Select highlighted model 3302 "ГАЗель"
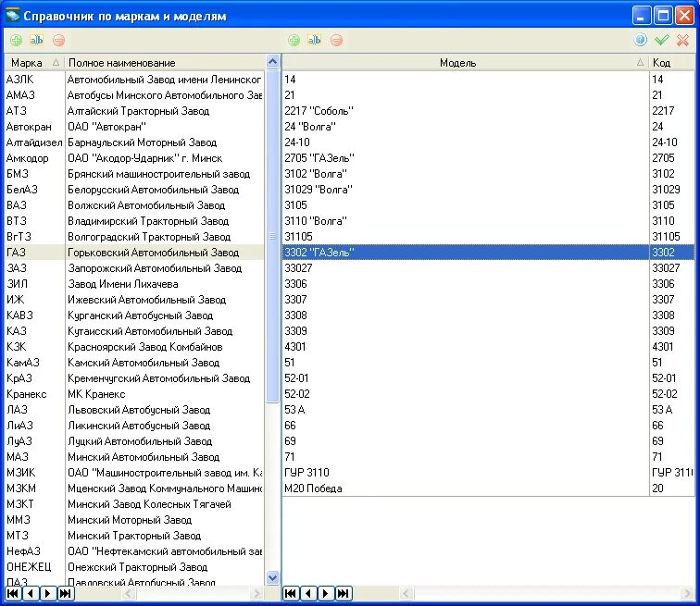The image size is (700, 606). (466, 253)
